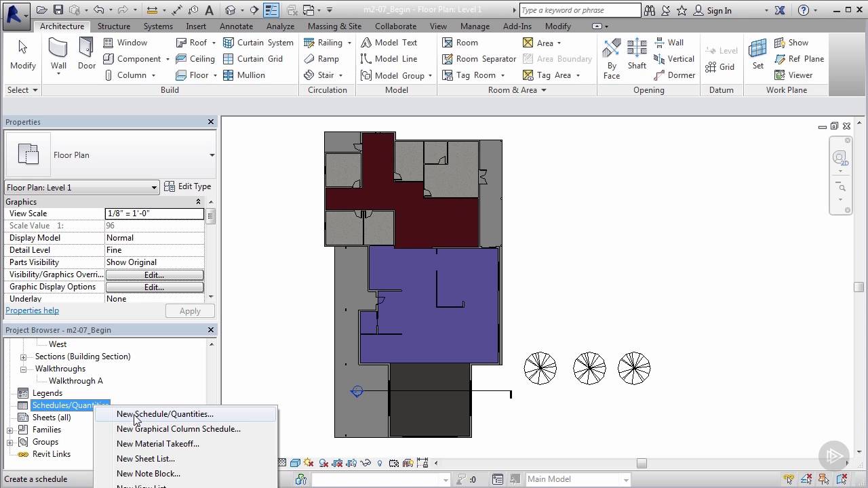Select the Model Text tool

(x=389, y=42)
